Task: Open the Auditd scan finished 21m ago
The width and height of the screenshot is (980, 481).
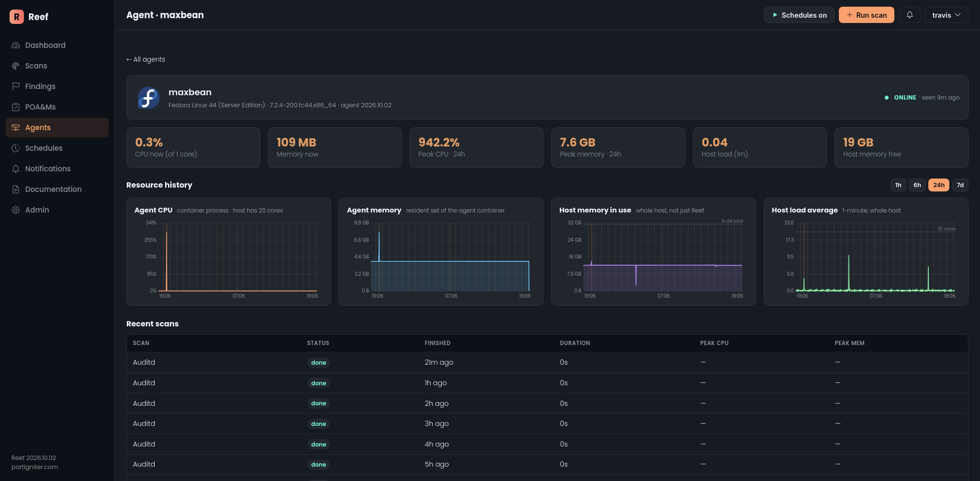Action: point(547,362)
